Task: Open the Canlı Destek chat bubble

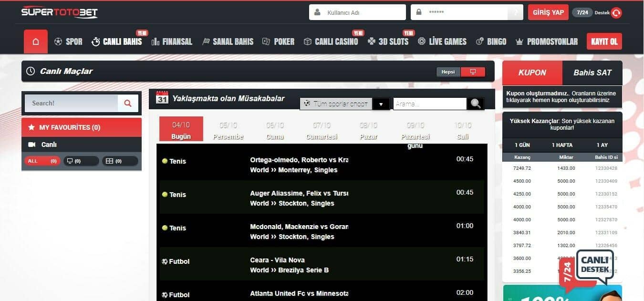Action: point(594,266)
